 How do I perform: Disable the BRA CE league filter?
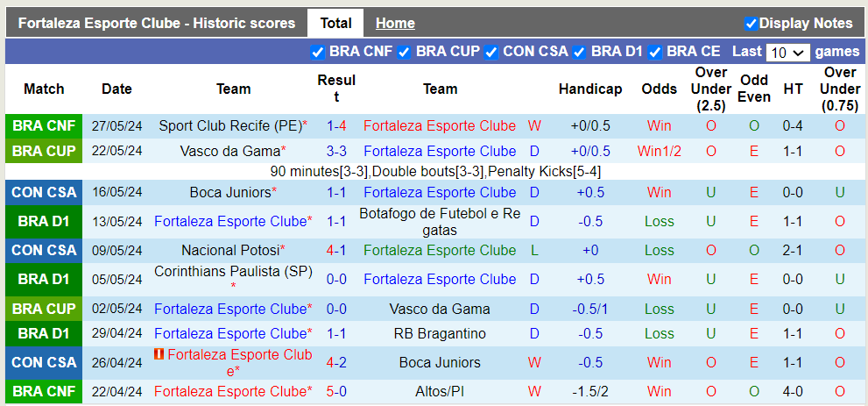click(x=655, y=52)
